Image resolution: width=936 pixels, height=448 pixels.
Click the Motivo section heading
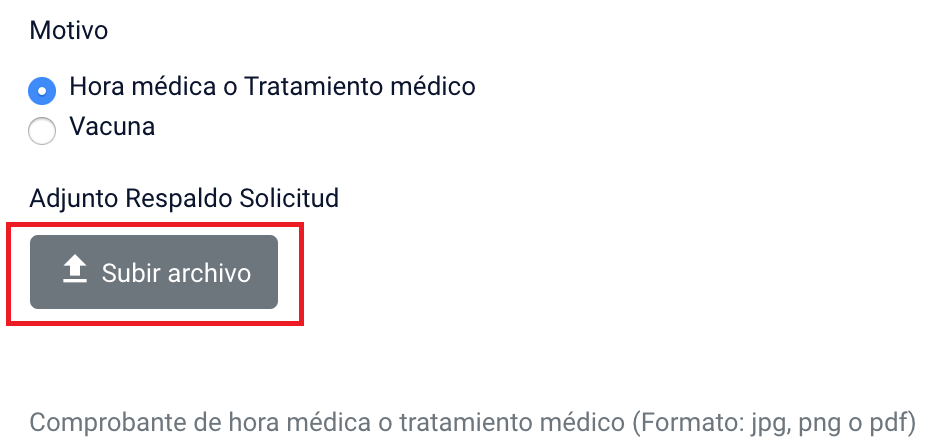(69, 30)
